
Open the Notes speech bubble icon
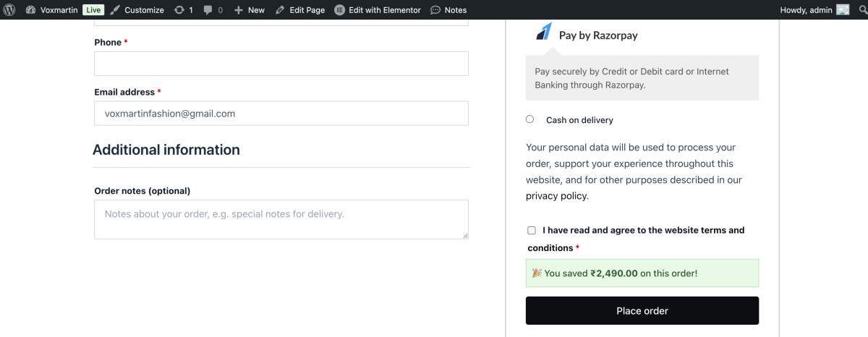tap(435, 10)
